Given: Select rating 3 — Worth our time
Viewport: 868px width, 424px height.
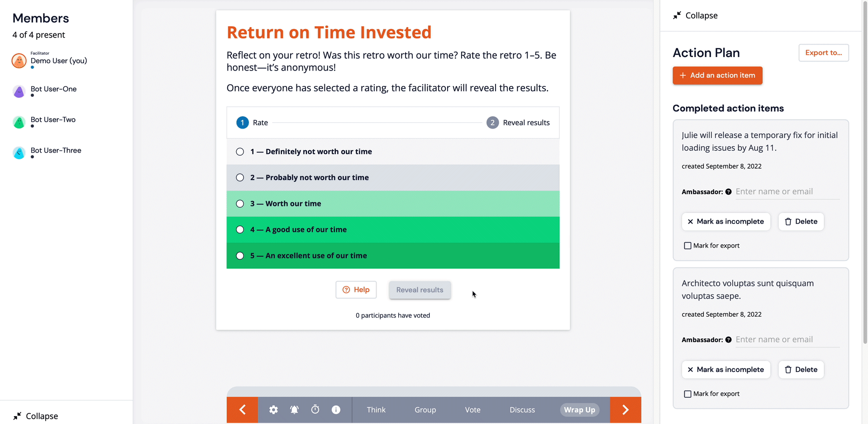Looking at the screenshot, I should click(x=240, y=204).
